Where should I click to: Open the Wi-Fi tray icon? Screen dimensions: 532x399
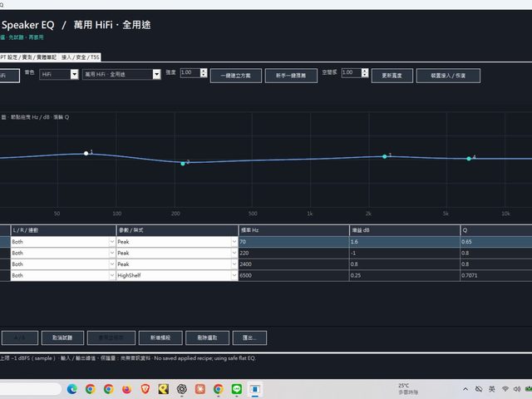pos(505,389)
